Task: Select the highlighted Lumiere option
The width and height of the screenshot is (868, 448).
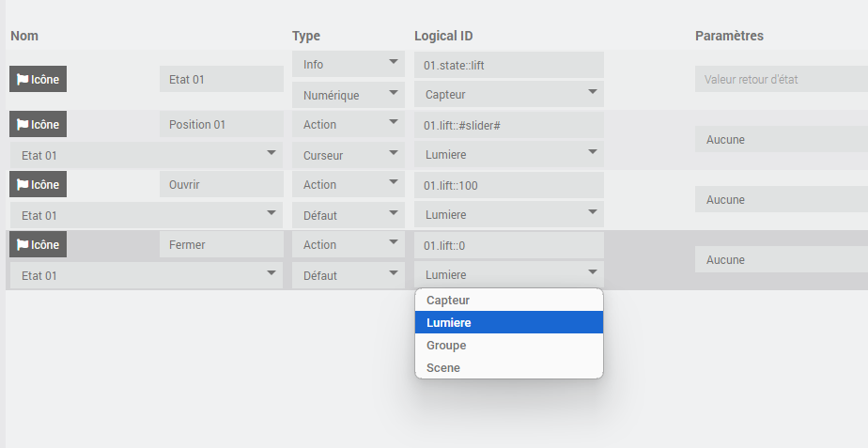Action: point(508,323)
